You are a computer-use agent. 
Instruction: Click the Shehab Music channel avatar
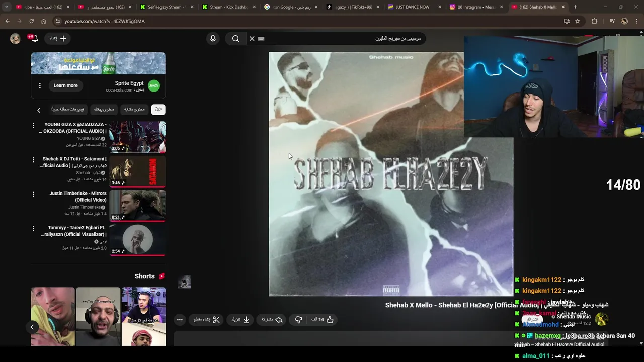602,318
